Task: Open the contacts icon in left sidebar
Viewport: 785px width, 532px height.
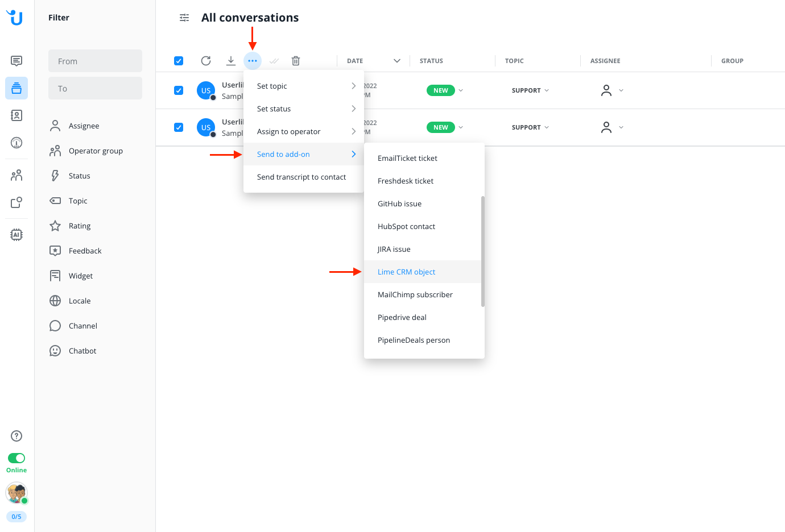Action: 16,116
